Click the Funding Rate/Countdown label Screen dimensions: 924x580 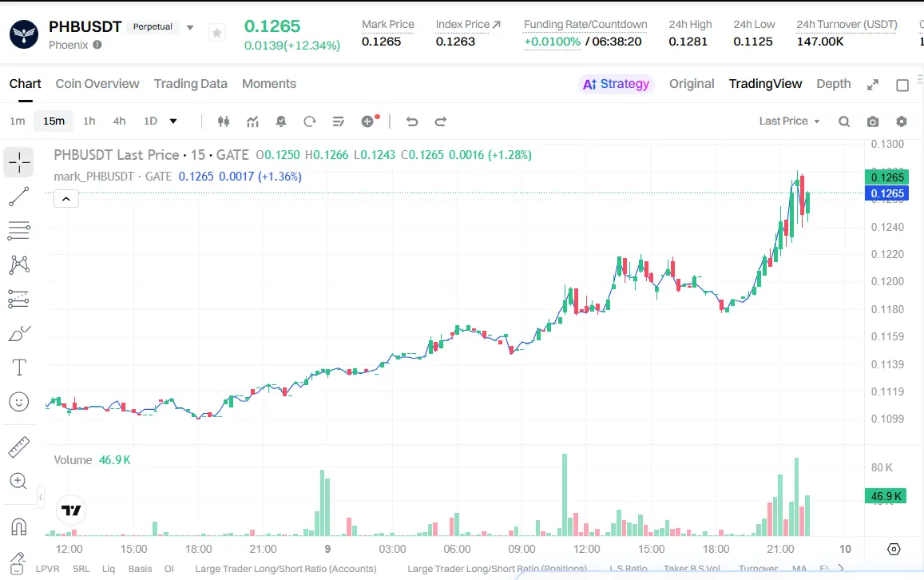pos(585,24)
